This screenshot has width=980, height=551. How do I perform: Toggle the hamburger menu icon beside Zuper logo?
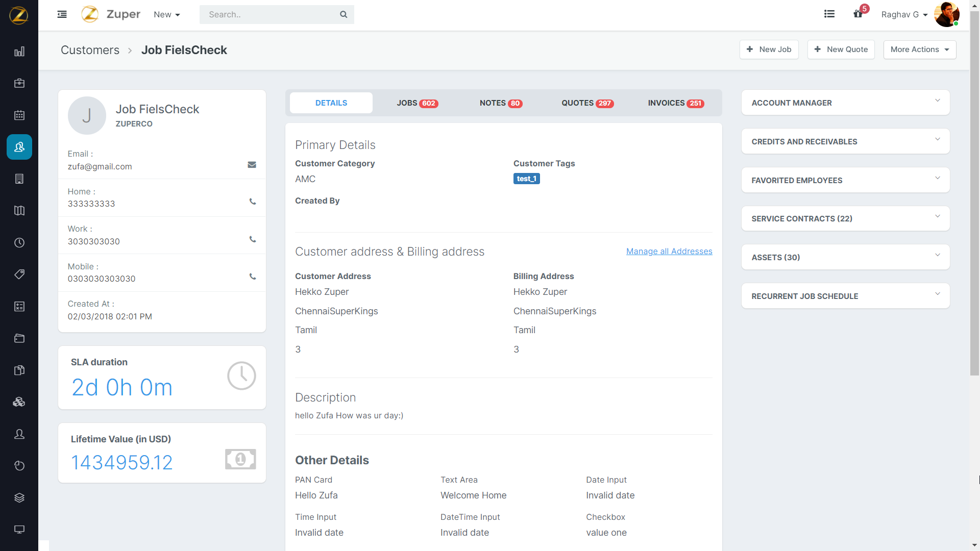coord(62,14)
